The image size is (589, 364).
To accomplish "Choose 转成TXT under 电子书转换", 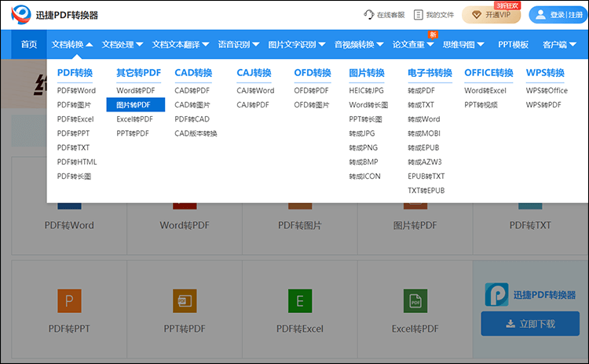I will coord(421,104).
